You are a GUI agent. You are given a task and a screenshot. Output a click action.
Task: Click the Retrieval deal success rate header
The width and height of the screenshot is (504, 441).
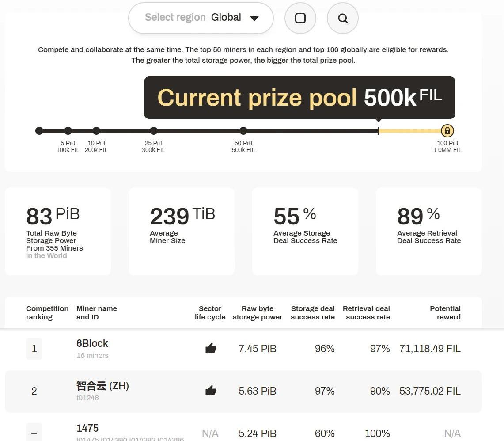click(x=366, y=313)
